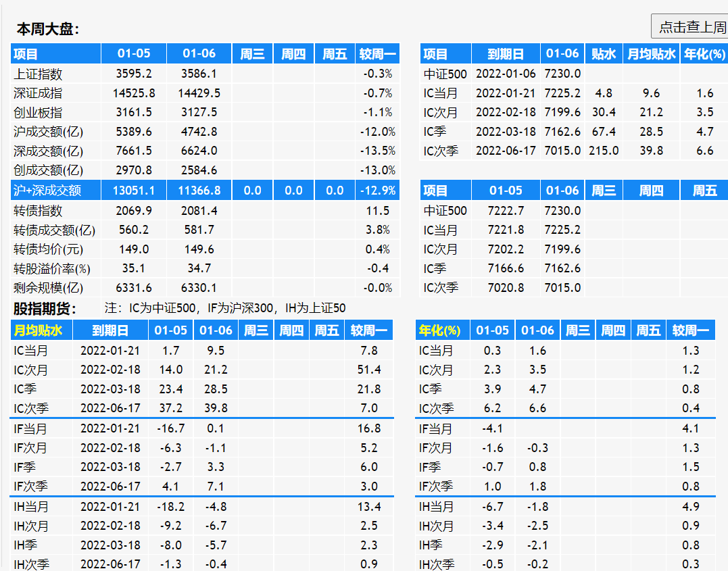Select 创业板指 01-06 value 3127.5

point(199,112)
